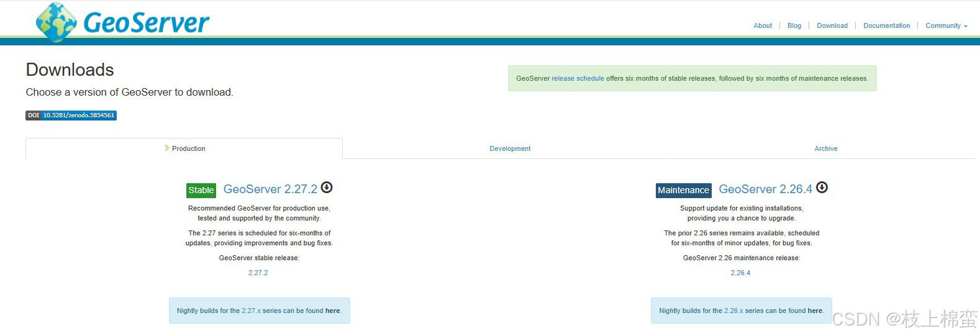Open the 2.26.4 maintenance release link

[x=740, y=273]
